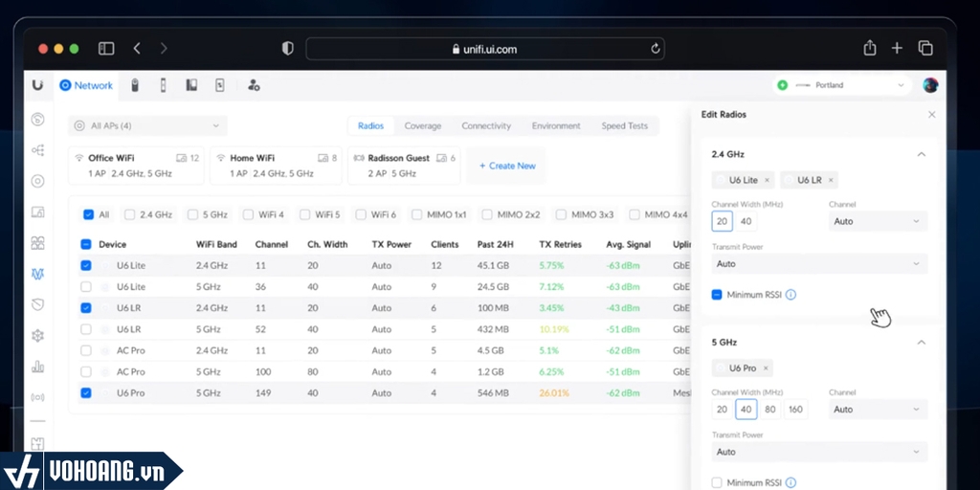Enable the 5 GHz filter checkbox
Viewport: 980px width, 490px height.
coord(192,214)
